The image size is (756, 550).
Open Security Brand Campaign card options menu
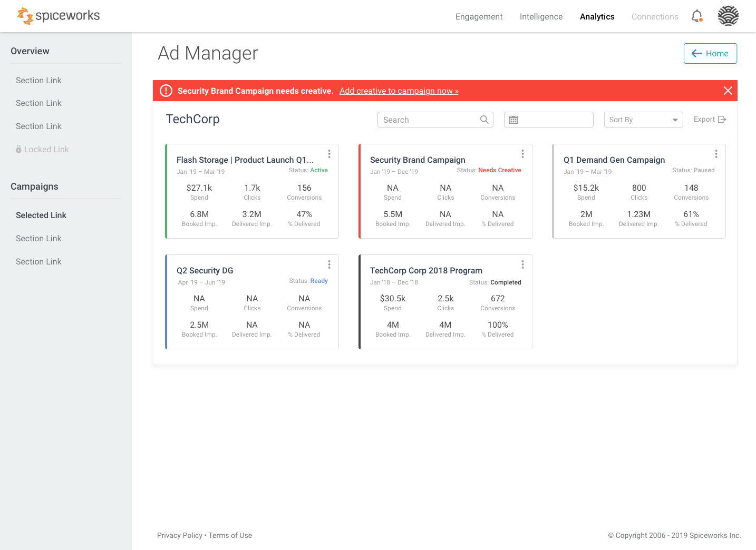pyautogui.click(x=522, y=154)
